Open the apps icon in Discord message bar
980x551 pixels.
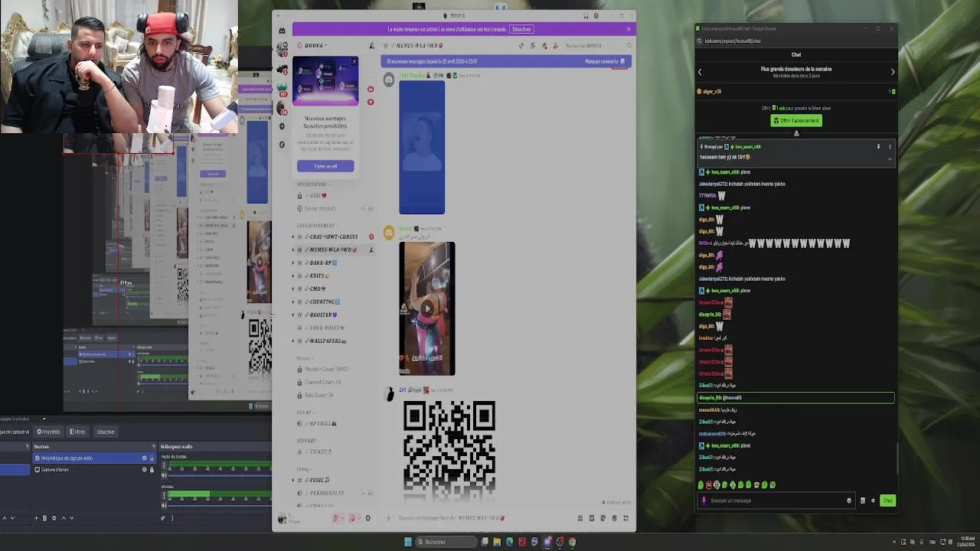pos(626,518)
